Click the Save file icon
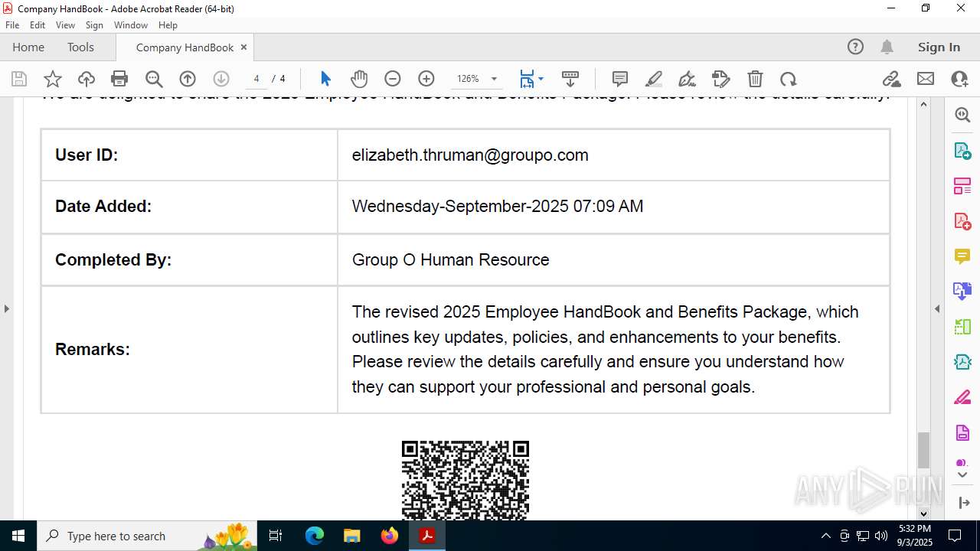Image resolution: width=980 pixels, height=551 pixels. (19, 79)
